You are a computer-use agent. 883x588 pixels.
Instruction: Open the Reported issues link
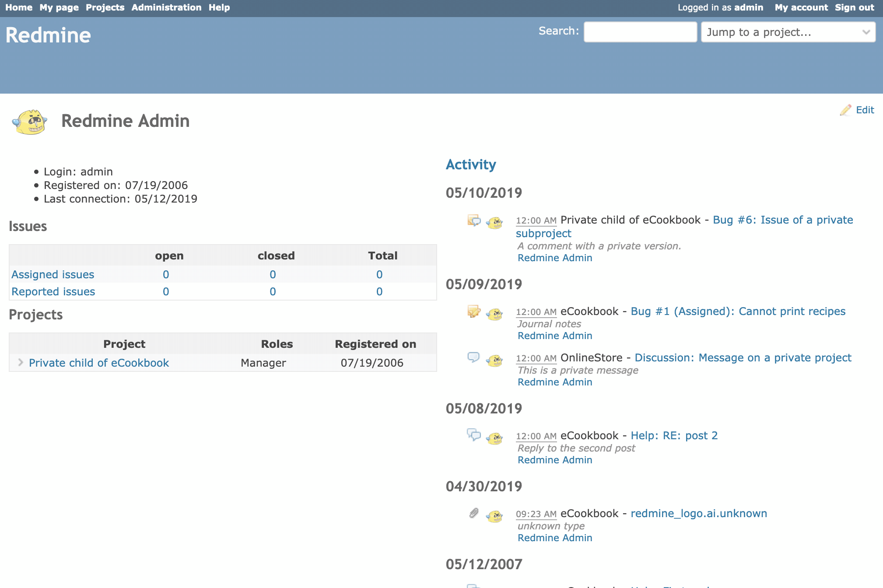tap(53, 291)
